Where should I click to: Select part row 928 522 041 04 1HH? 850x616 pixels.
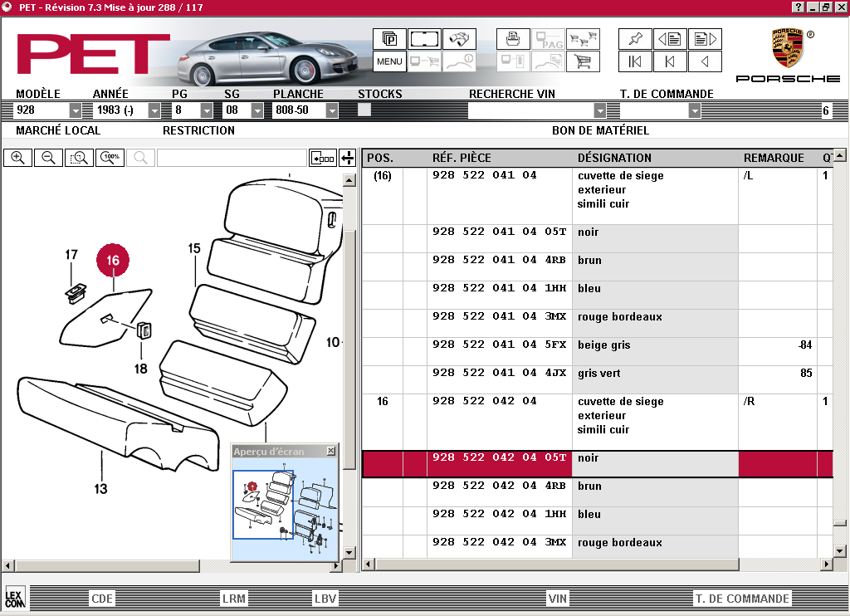pyautogui.click(x=598, y=295)
